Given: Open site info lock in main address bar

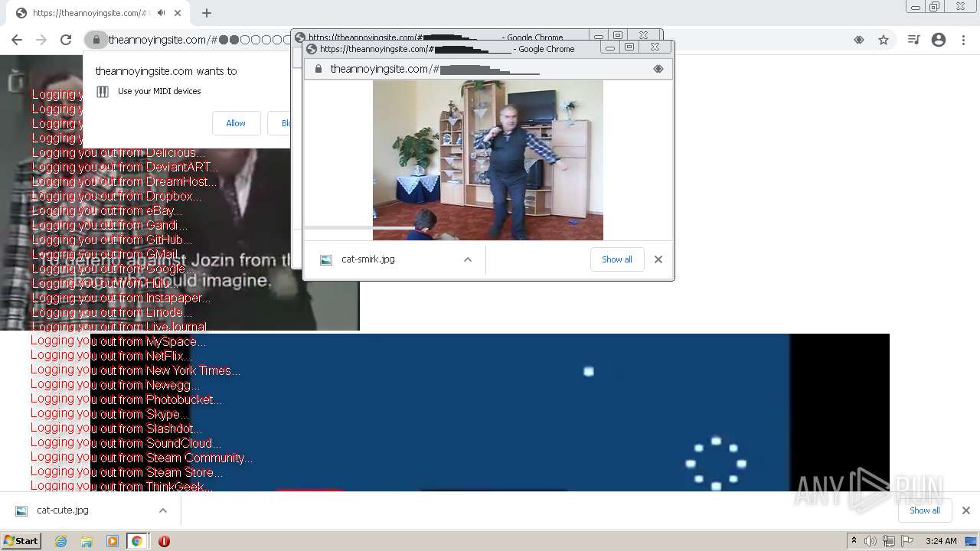Looking at the screenshot, I should (96, 40).
